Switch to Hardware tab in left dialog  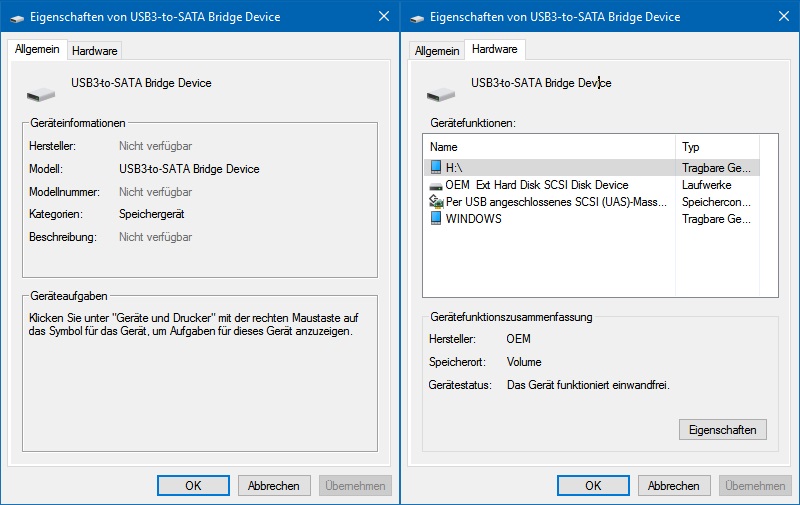95,51
